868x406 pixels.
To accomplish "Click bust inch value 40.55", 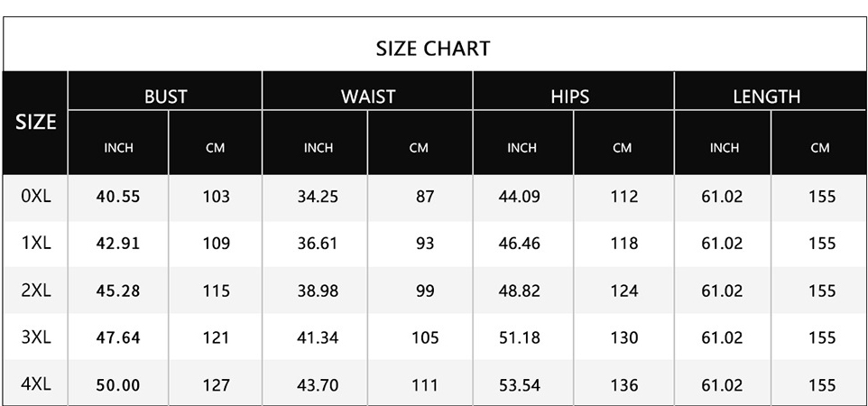I will pos(118,197).
